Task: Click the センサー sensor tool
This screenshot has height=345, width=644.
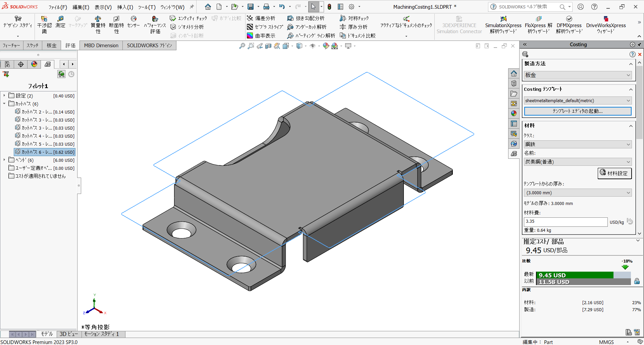Action: click(x=133, y=22)
